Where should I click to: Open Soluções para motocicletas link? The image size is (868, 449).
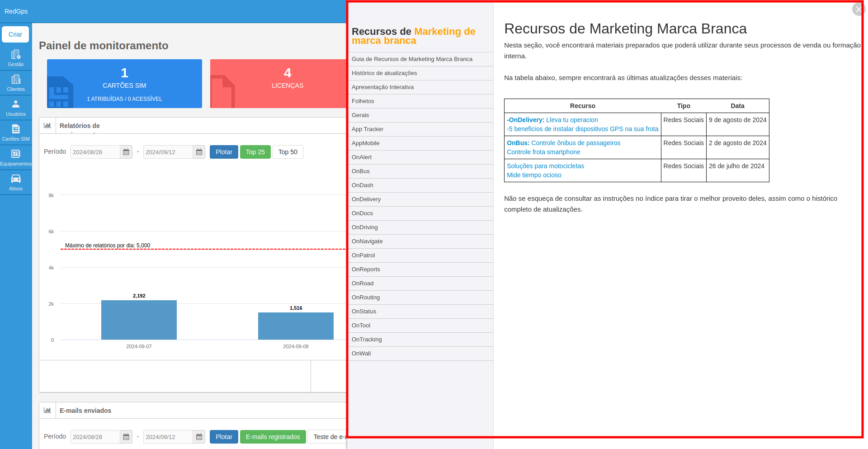coord(545,166)
